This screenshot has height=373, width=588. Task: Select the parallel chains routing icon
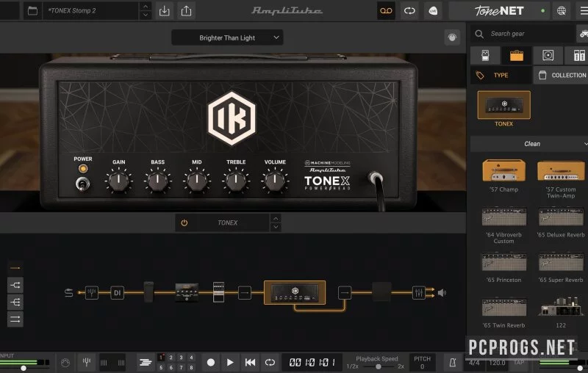[x=15, y=319]
